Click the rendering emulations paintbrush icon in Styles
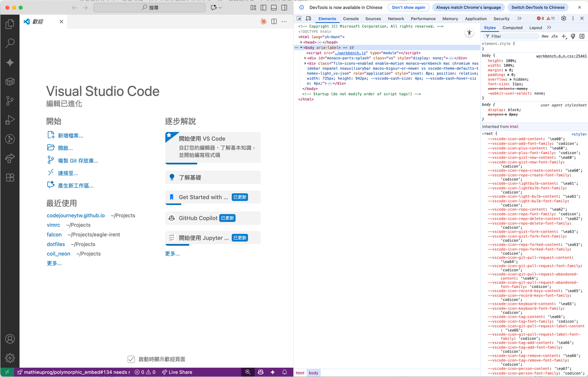Screen dimensions: 588x377 click(573, 36)
